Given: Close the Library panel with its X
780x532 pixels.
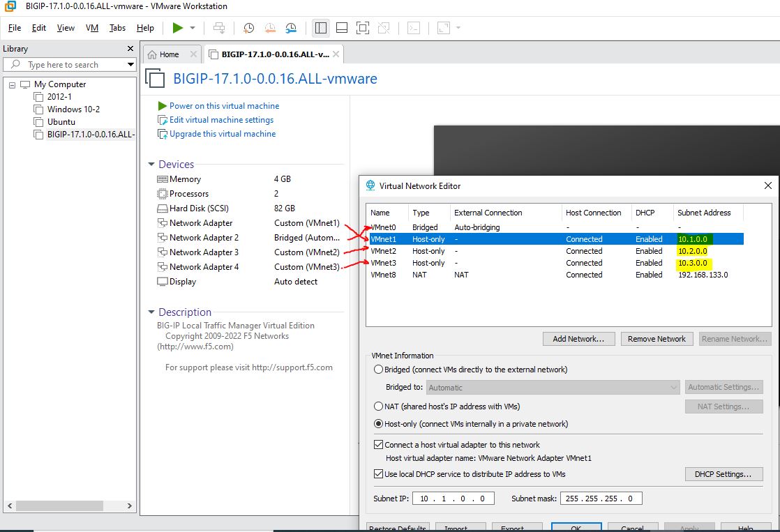Looking at the screenshot, I should pos(130,49).
